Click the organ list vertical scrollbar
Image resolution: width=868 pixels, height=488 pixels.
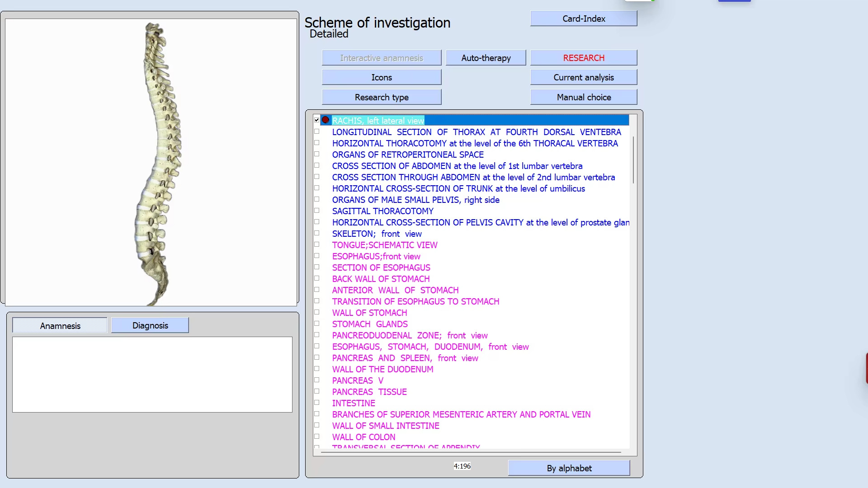(x=633, y=160)
